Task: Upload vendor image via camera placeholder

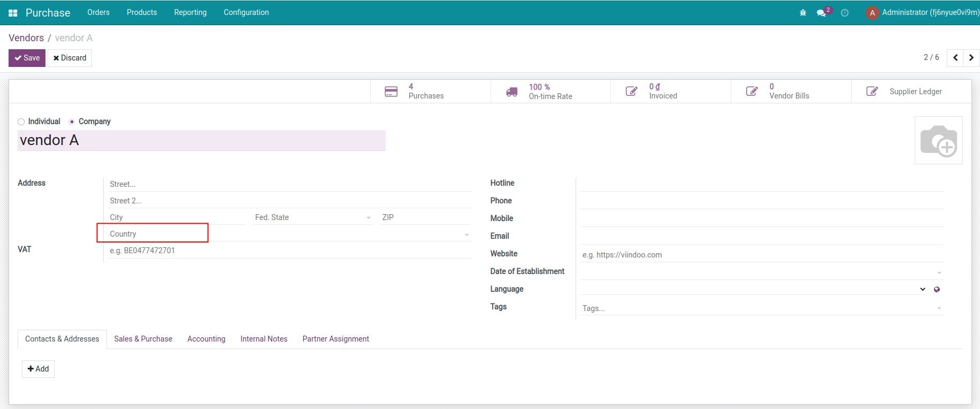Action: (938, 140)
